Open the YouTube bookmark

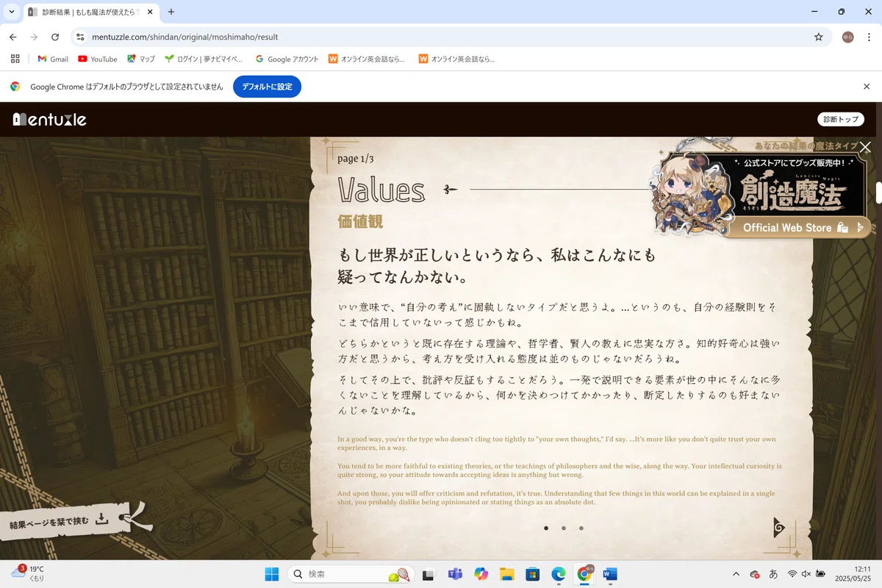pos(97,59)
